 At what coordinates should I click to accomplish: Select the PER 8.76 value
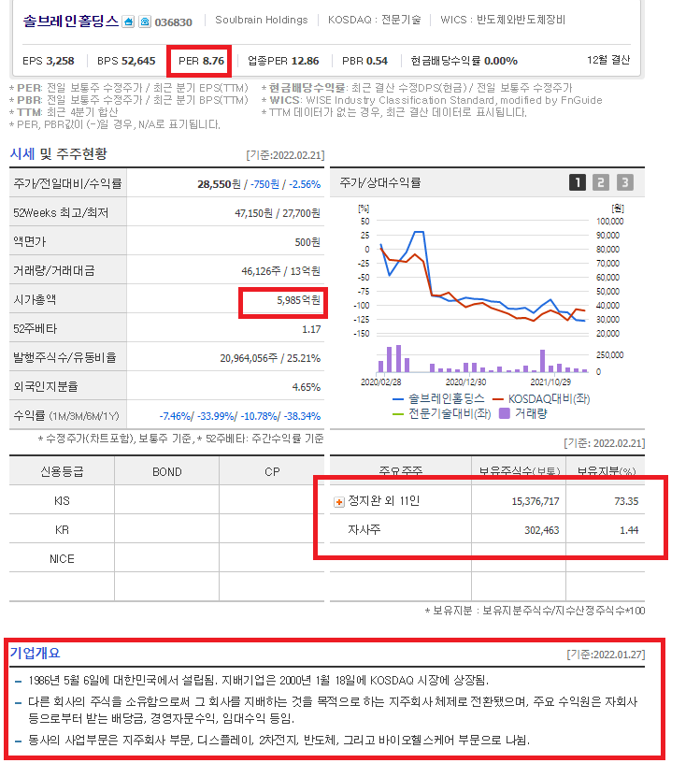coord(201,61)
